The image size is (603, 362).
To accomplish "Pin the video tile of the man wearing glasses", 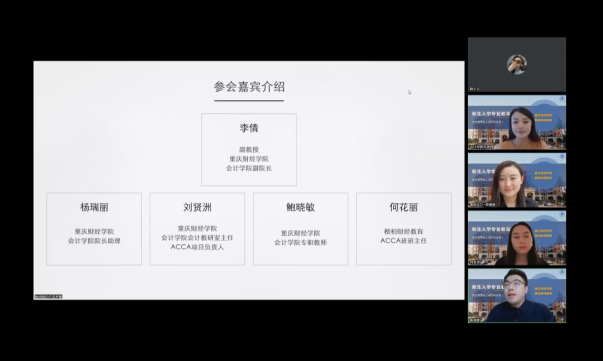I will tap(517, 295).
